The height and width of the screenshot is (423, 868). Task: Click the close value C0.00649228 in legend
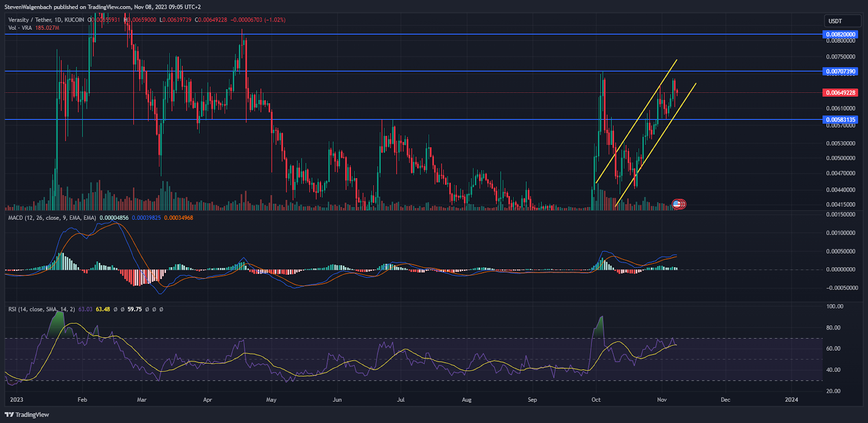click(x=211, y=20)
